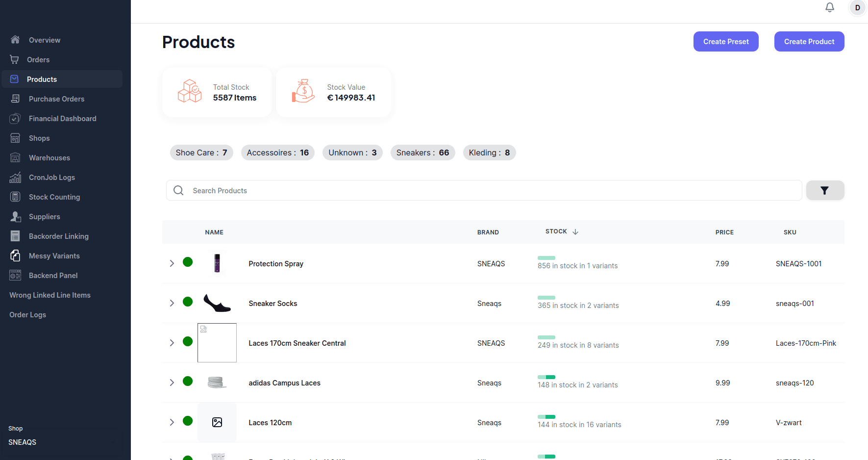
Task: Click the Protection Spray product thumbnail
Action: click(217, 263)
